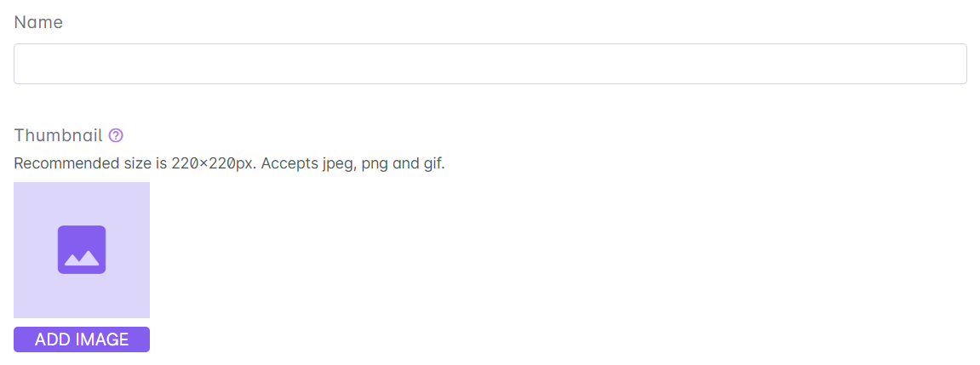
Task: Upload a thumbnail using ADD IMAGE
Action: pos(82,339)
